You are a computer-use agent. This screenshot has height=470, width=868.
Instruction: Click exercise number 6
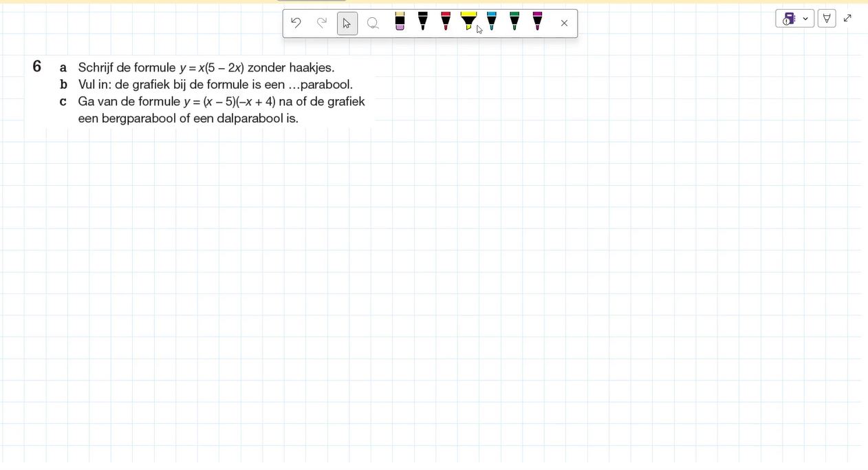[37, 67]
